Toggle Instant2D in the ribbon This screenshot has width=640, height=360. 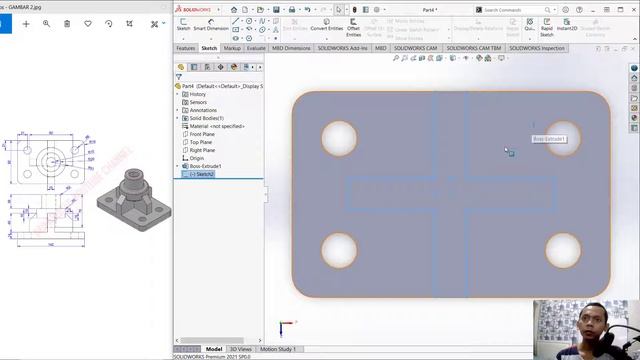[567, 24]
